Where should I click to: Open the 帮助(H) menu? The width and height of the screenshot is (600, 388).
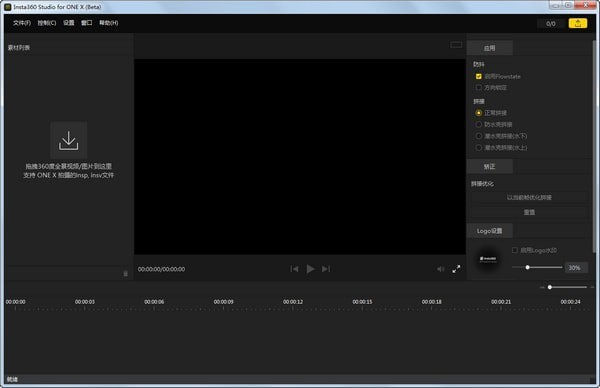pos(109,23)
